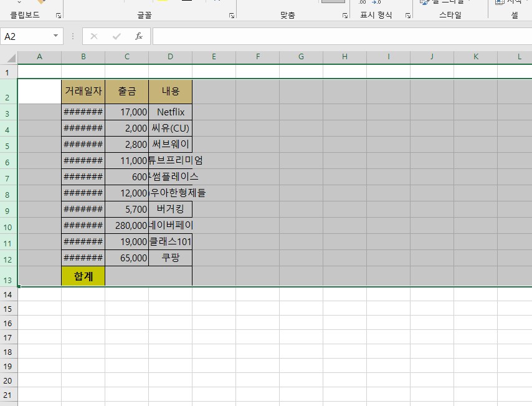Click the enter checkmark in formula bar
Viewport: 532px width, 406px height.
116,36
